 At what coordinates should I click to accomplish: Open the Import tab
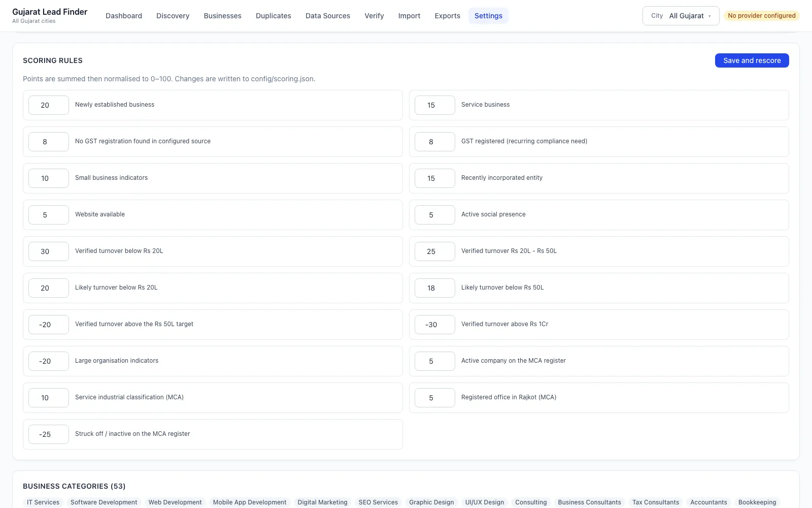409,16
